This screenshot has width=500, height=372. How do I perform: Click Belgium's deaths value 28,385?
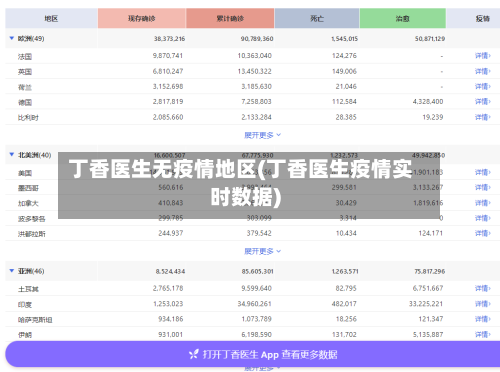pos(346,117)
